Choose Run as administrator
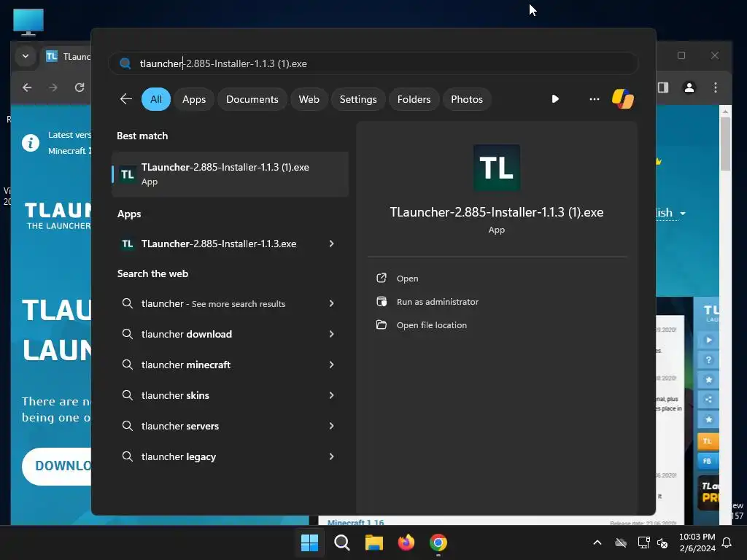The height and width of the screenshot is (560, 747). point(438,302)
